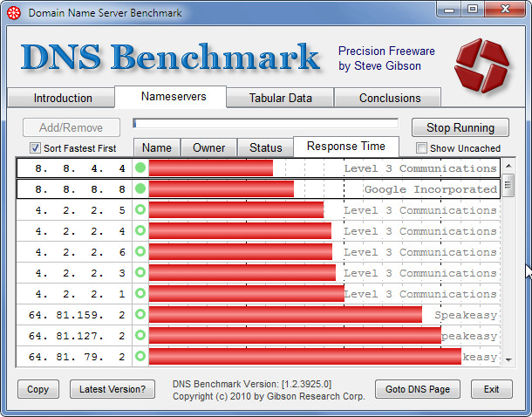Click the DNS Benchmark Version text

point(252,384)
